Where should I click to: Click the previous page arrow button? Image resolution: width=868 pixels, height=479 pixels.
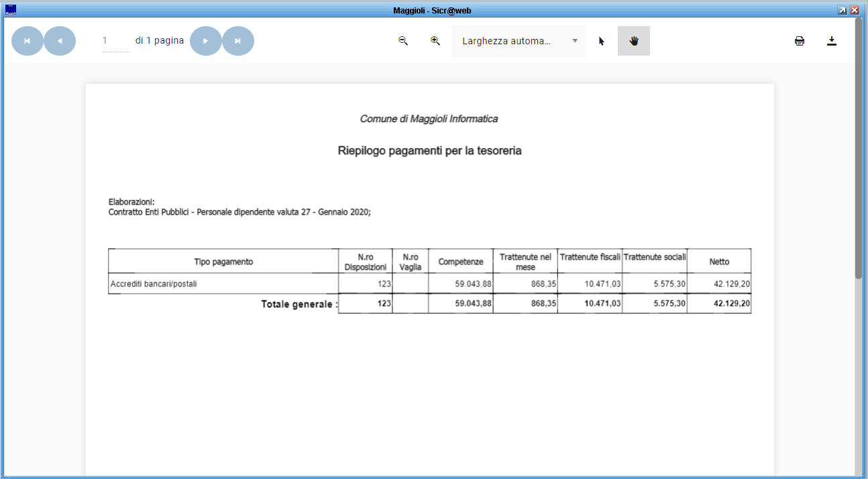click(x=60, y=41)
